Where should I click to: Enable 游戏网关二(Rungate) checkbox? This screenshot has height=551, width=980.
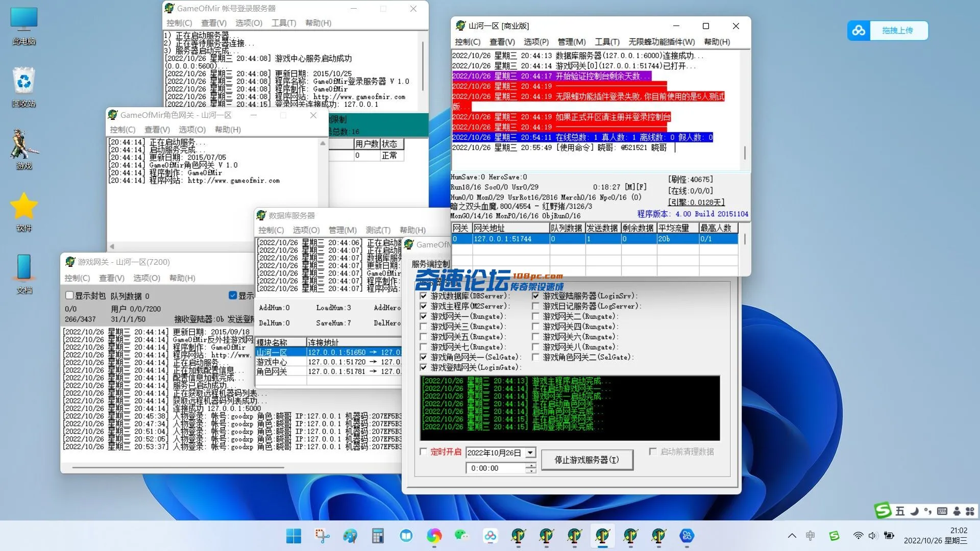535,316
